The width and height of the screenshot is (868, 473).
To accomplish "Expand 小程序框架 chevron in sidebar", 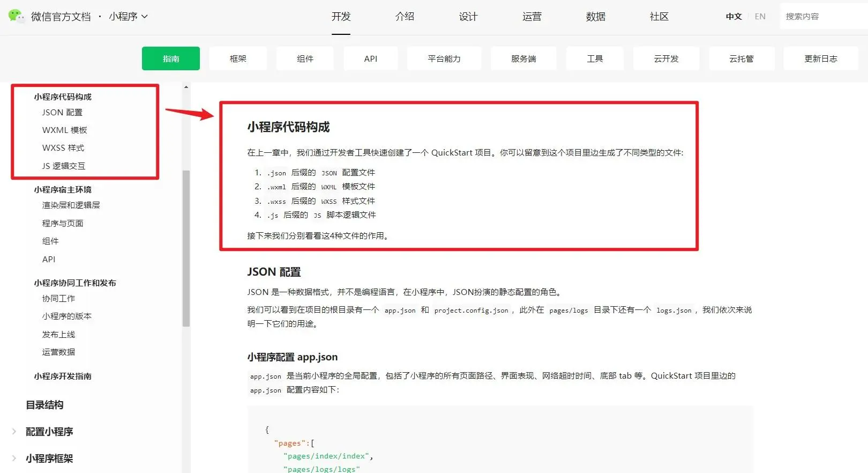I will [x=14, y=458].
